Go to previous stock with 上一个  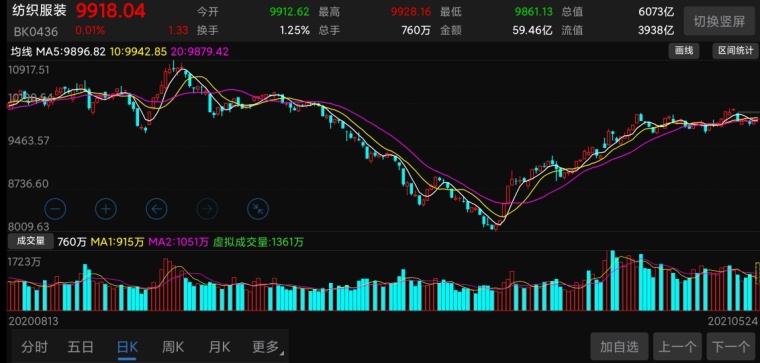click(x=677, y=347)
